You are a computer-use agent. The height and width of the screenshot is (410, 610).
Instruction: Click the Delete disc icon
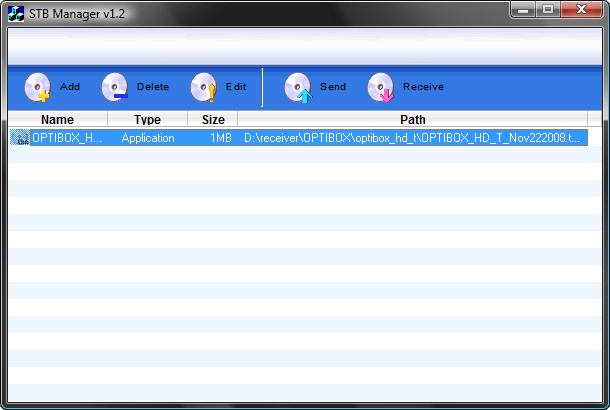(115, 87)
